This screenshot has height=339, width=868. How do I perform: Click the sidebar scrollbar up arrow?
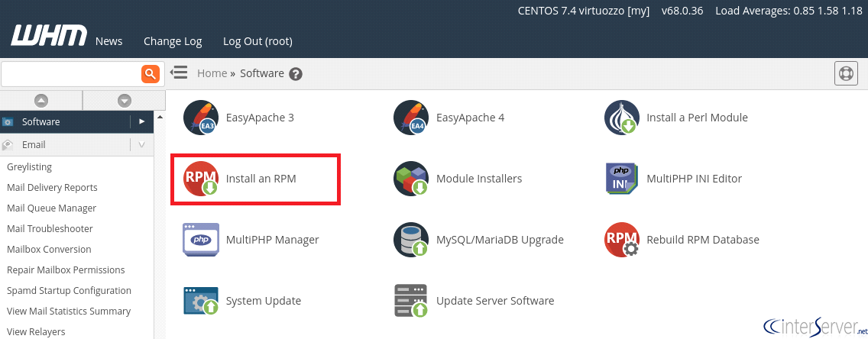[160, 117]
